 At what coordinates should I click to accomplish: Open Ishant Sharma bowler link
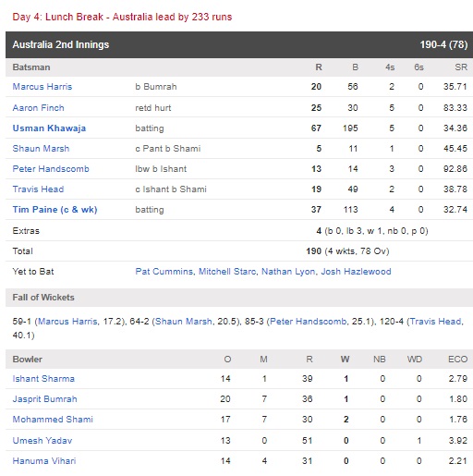point(43,379)
